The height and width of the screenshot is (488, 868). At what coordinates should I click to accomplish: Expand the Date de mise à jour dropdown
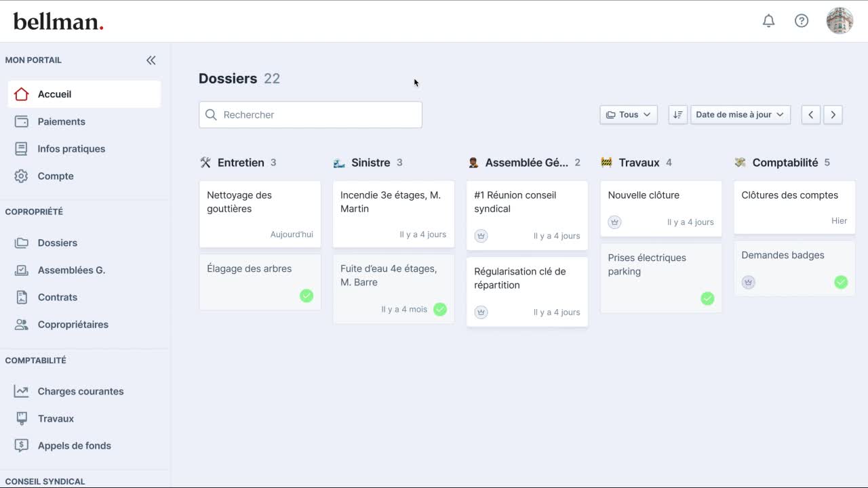pyautogui.click(x=740, y=115)
